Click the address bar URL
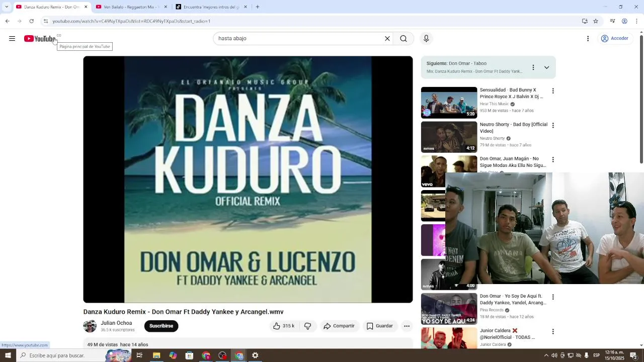 coord(131,21)
